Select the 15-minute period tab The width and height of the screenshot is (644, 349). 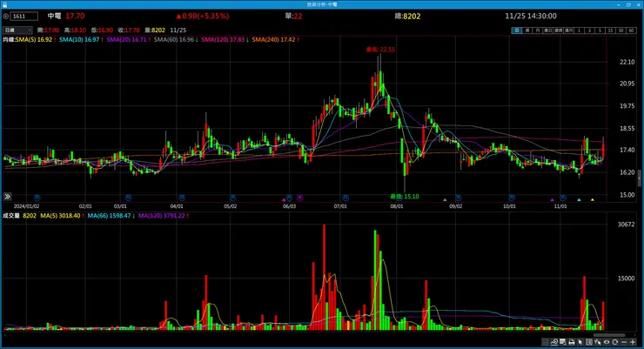[x=610, y=30]
